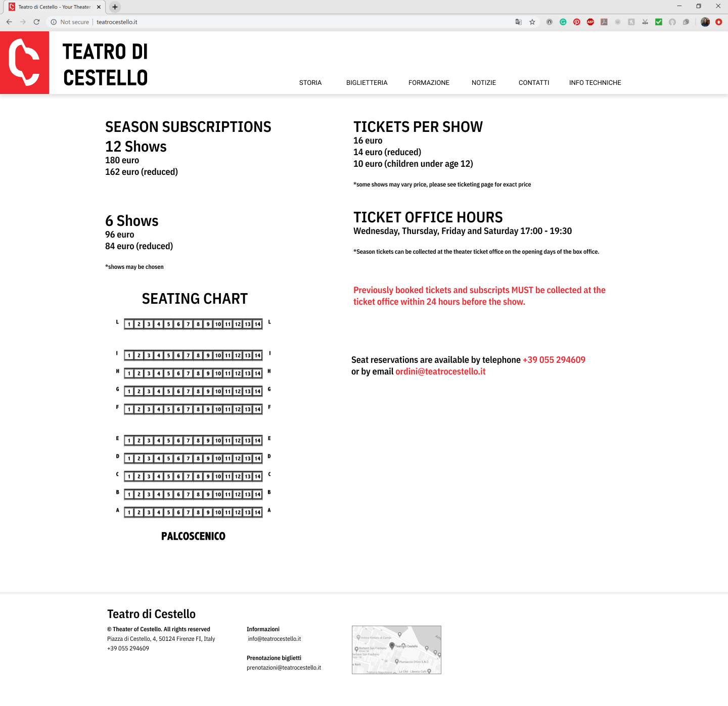Select the Teatro di Cestello browser tab

pyautogui.click(x=55, y=7)
